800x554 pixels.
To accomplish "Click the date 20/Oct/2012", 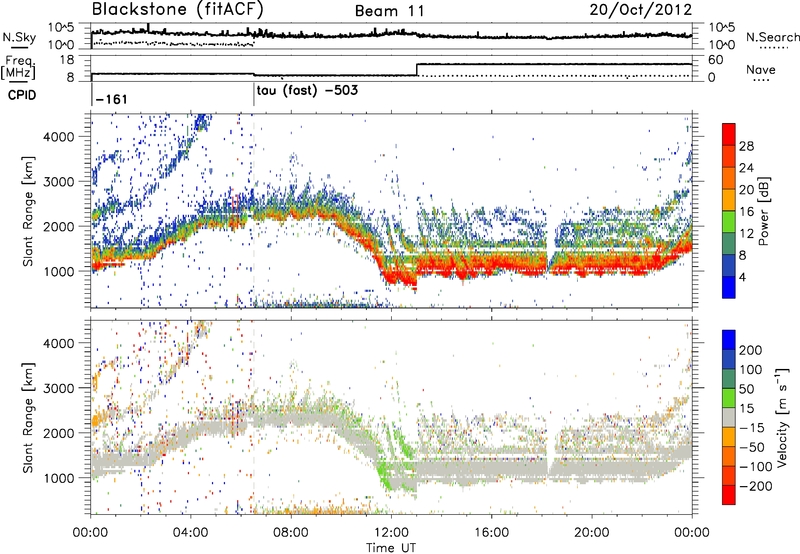I will pyautogui.click(x=641, y=10).
